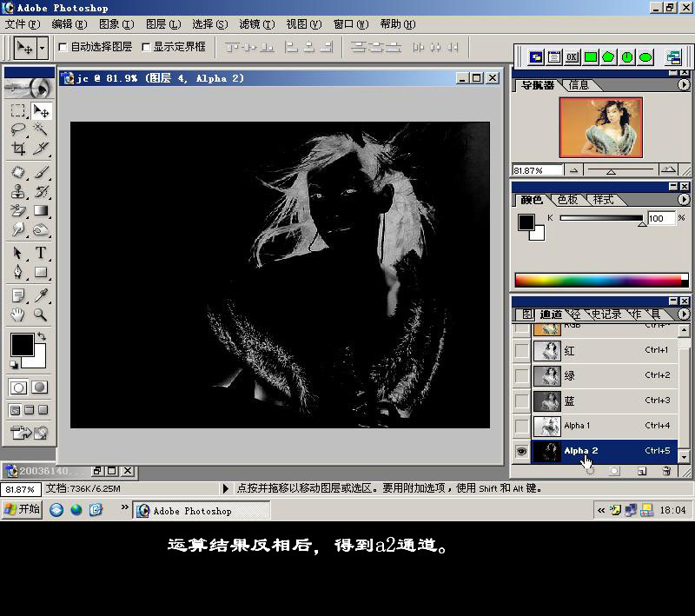Show 蓝 channel visibility box
Viewport: 695px width, 616px height.
click(522, 401)
